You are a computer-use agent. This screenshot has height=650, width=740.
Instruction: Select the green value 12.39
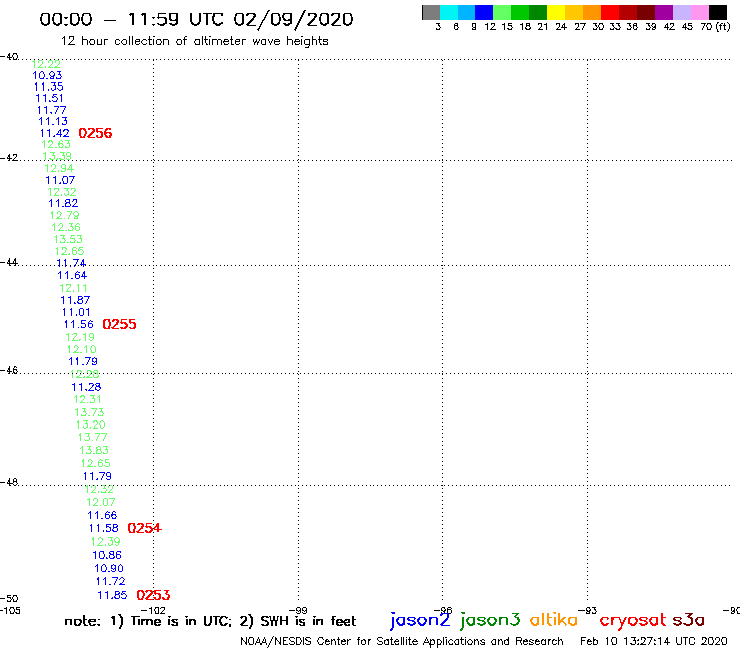click(x=106, y=542)
